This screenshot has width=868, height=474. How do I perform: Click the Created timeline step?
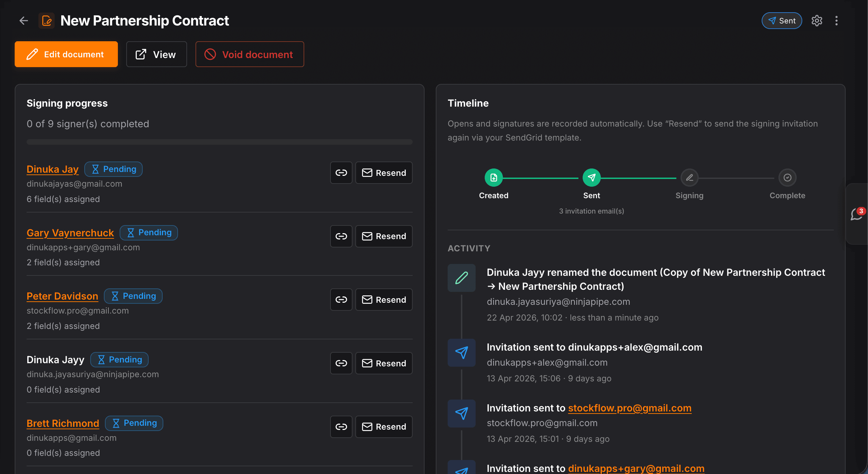tap(493, 178)
